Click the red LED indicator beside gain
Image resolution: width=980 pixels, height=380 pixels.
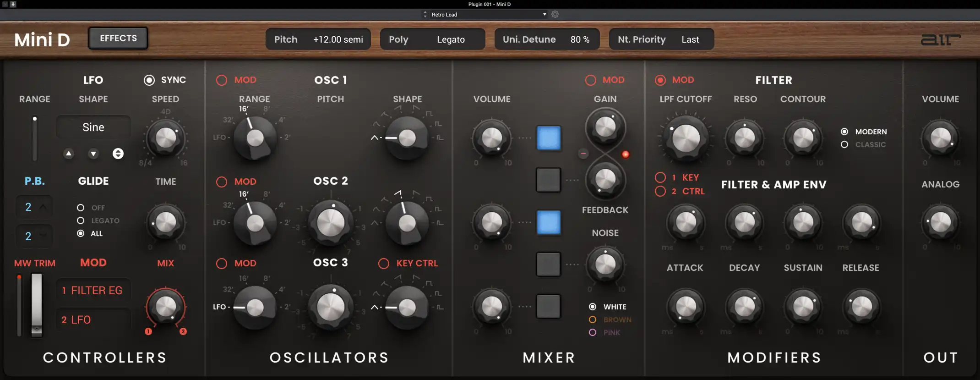626,154
